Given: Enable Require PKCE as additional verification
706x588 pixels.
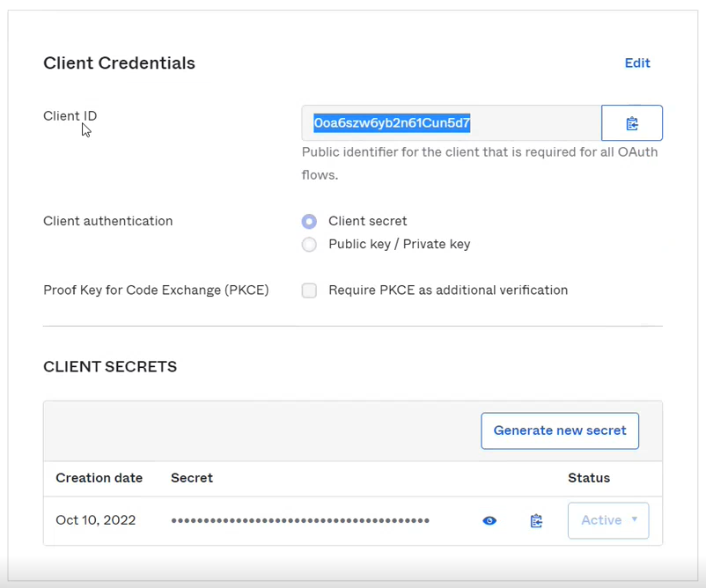Looking at the screenshot, I should [309, 290].
